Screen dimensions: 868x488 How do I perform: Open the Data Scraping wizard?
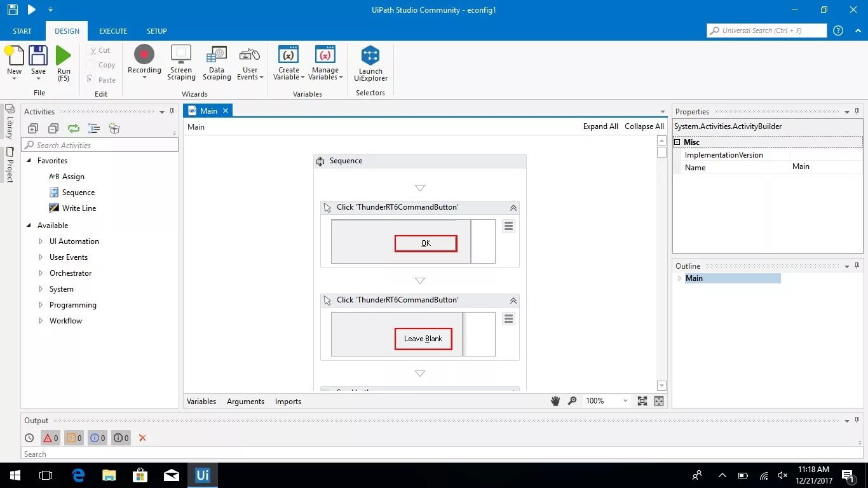(217, 63)
